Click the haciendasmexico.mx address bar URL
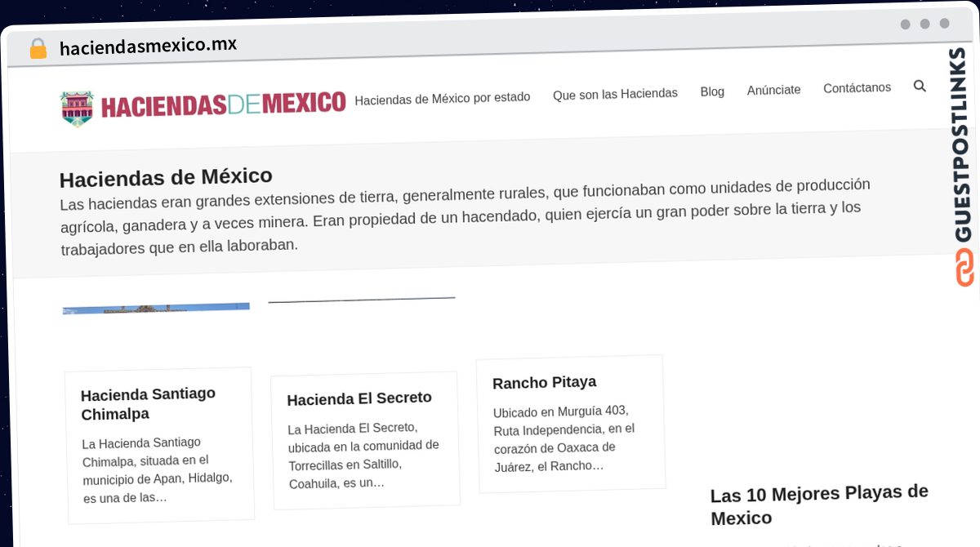980x547 pixels. (x=148, y=46)
